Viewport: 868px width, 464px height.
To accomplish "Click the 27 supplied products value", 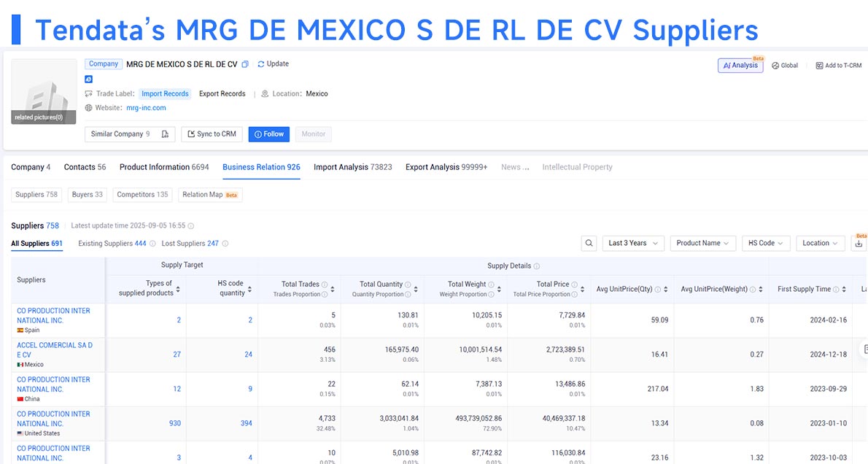I will (177, 355).
